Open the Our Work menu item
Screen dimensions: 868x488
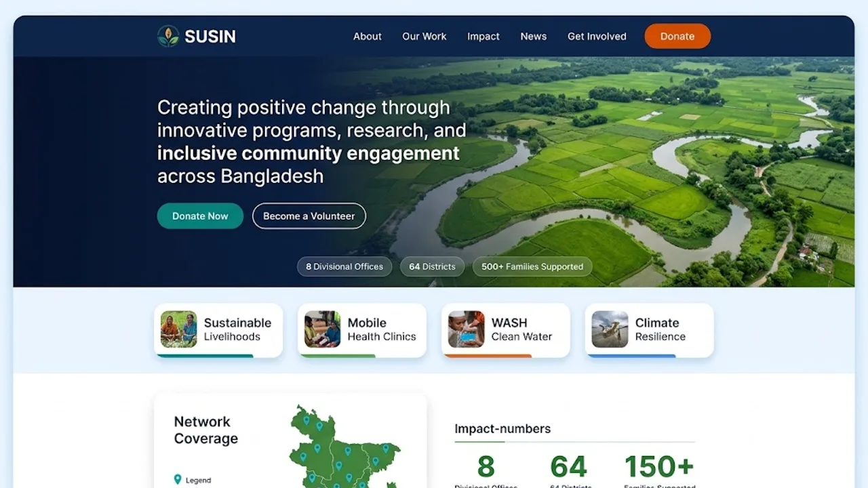(425, 37)
